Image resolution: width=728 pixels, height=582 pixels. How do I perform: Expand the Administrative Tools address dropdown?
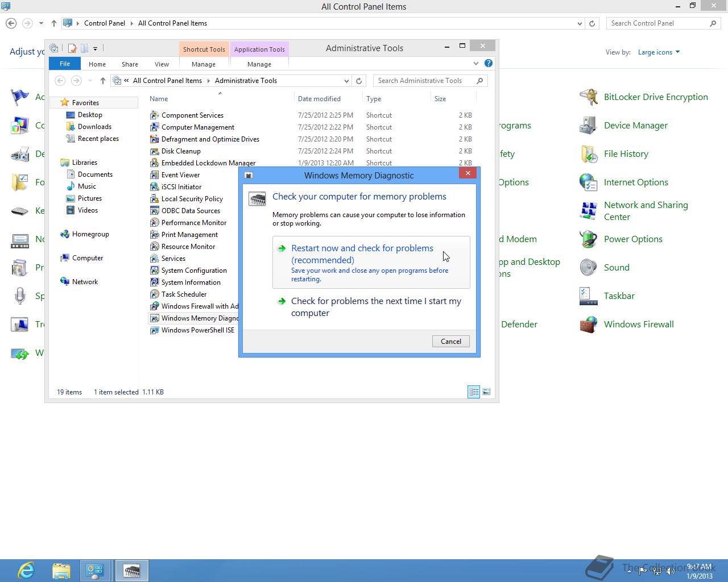(346, 81)
